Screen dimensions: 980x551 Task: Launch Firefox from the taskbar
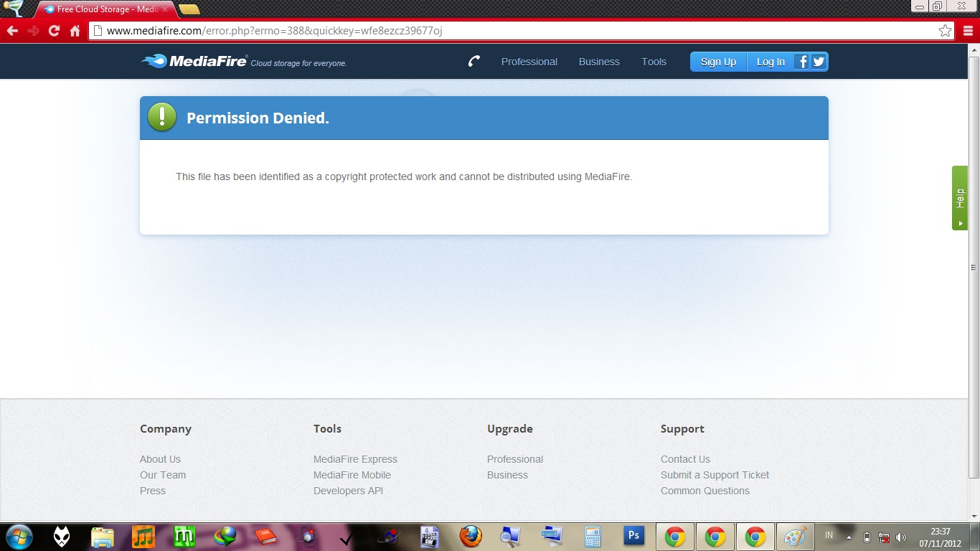(471, 537)
